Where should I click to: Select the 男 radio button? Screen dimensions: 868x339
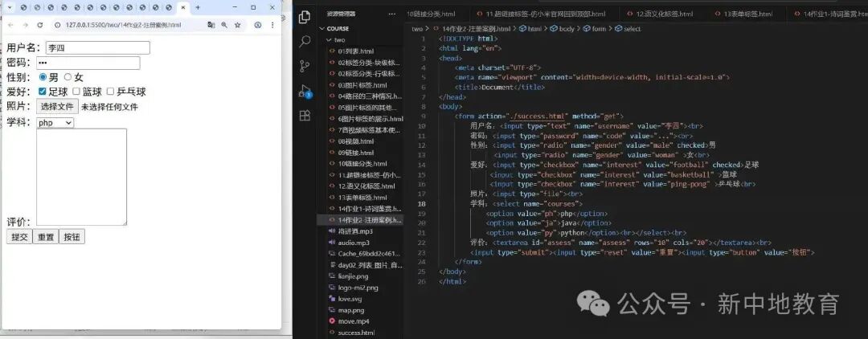[43, 77]
